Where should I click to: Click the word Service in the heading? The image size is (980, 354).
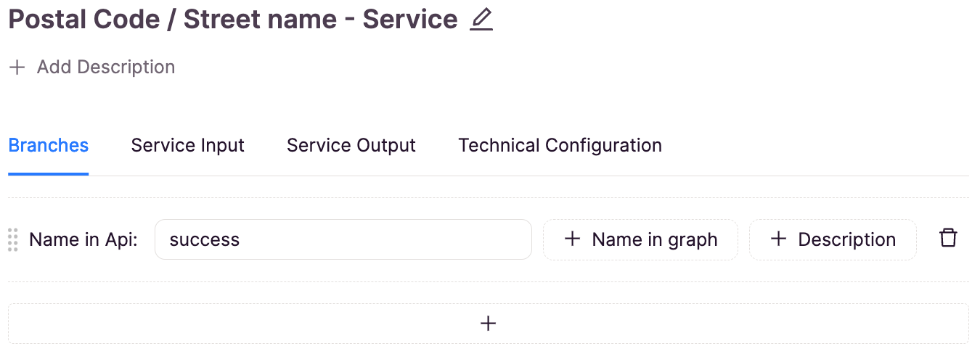410,20
